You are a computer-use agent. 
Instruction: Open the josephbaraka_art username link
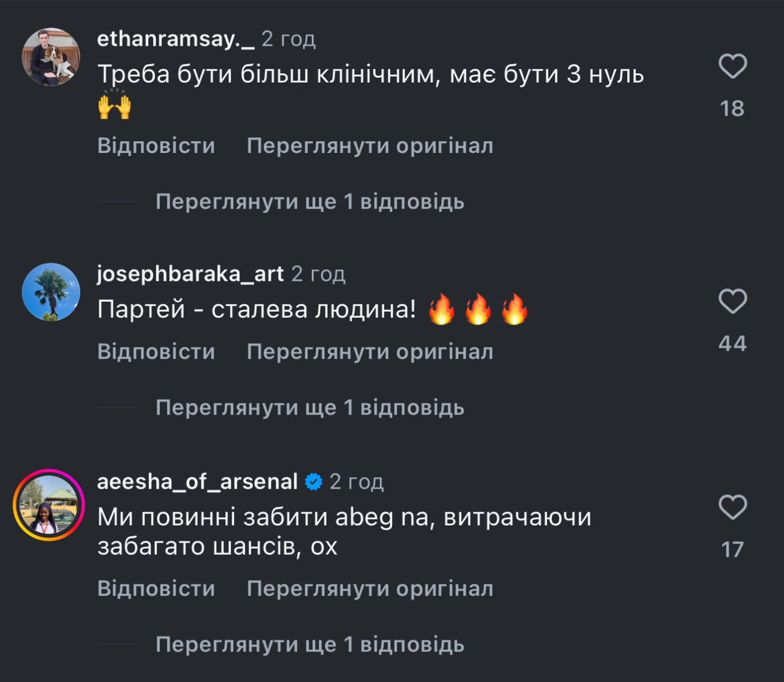[190, 274]
